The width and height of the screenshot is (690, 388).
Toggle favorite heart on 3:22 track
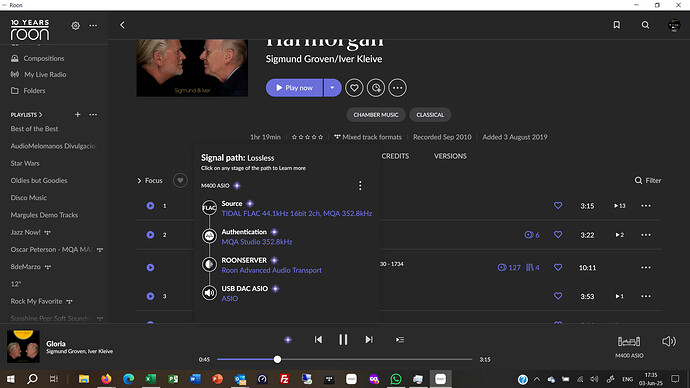point(558,235)
